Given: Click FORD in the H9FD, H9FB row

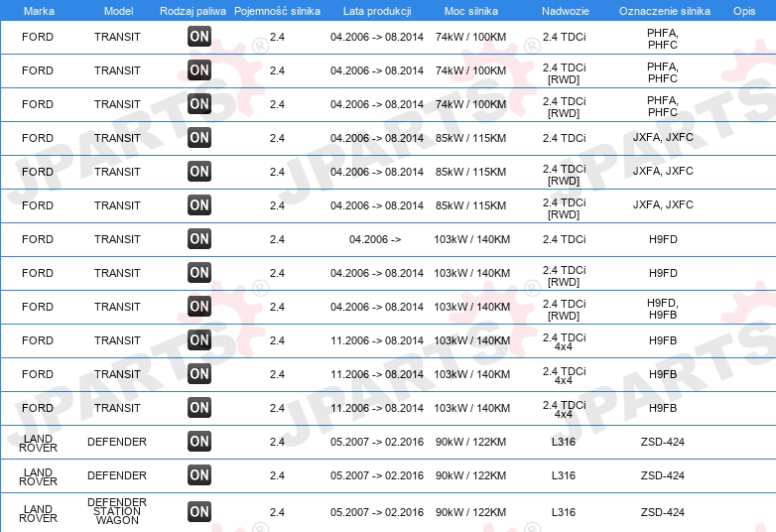Looking at the screenshot, I should pyautogui.click(x=38, y=307).
